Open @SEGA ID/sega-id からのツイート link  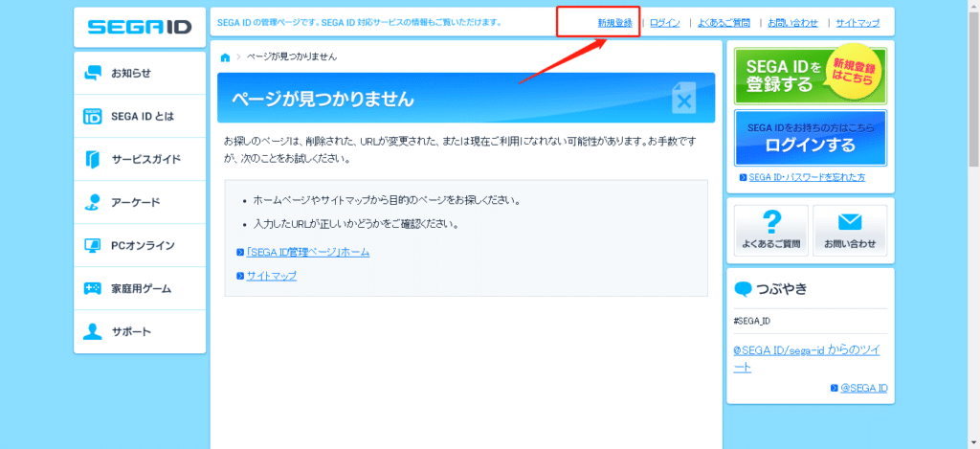(807, 359)
